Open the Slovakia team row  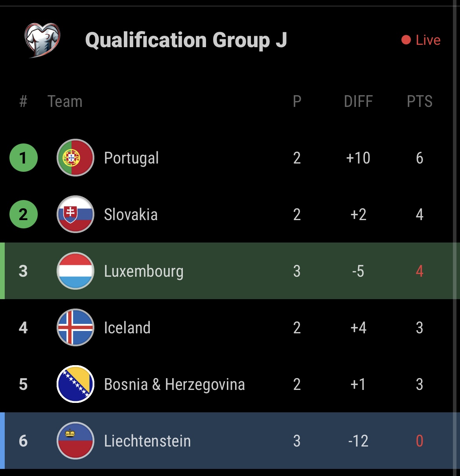[x=230, y=214]
